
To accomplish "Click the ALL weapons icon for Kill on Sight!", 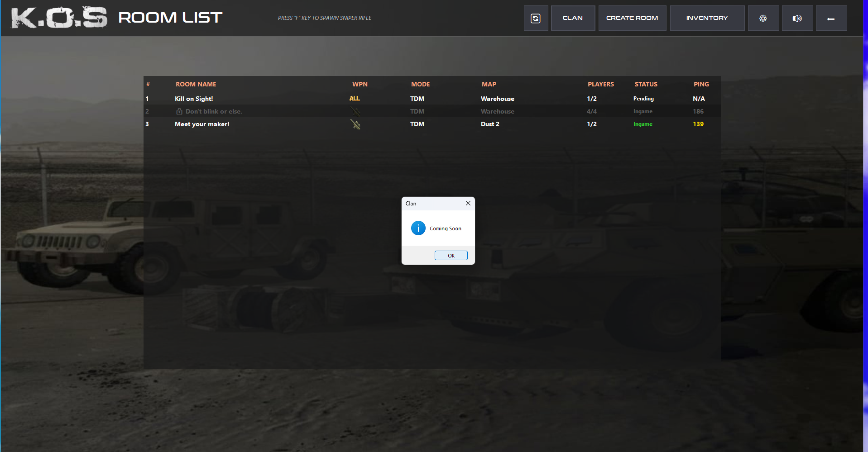I will pos(355,99).
